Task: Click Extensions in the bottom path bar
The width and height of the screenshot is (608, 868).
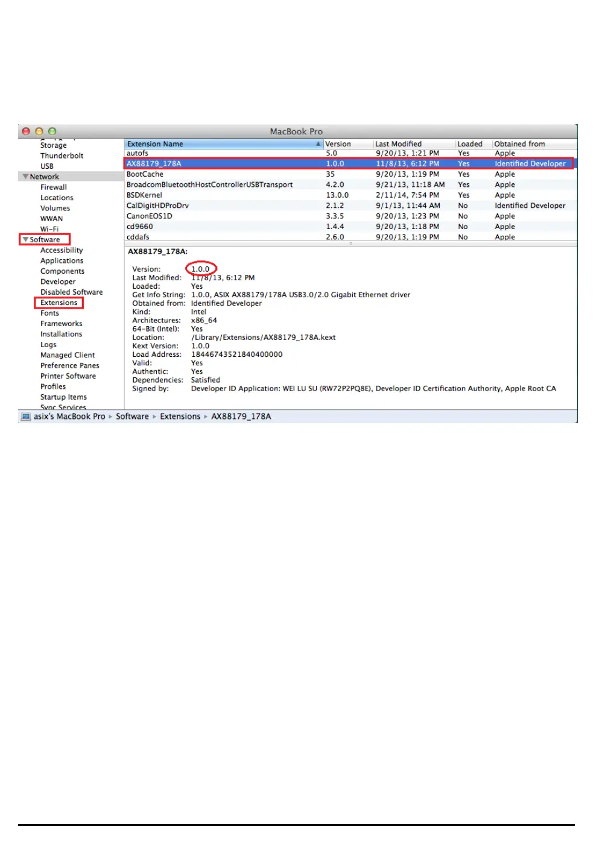Action: (180, 417)
